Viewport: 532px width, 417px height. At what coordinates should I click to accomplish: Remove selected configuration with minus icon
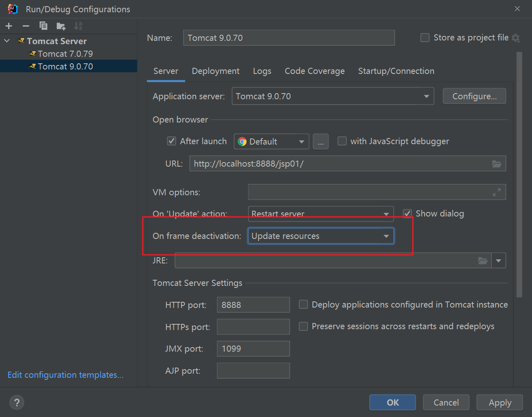(26, 26)
